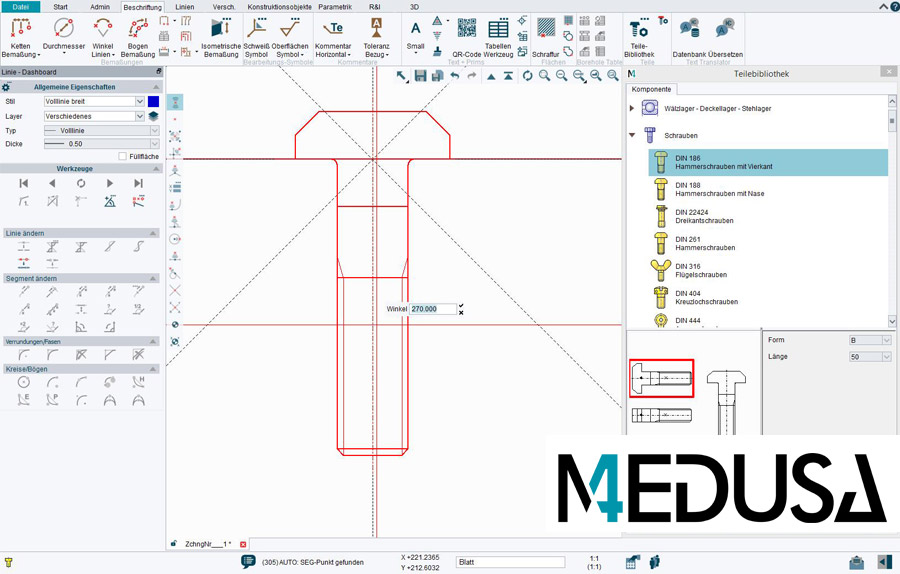Open the Parametrik ribbon tab
The width and height of the screenshot is (900, 574).
335,7
